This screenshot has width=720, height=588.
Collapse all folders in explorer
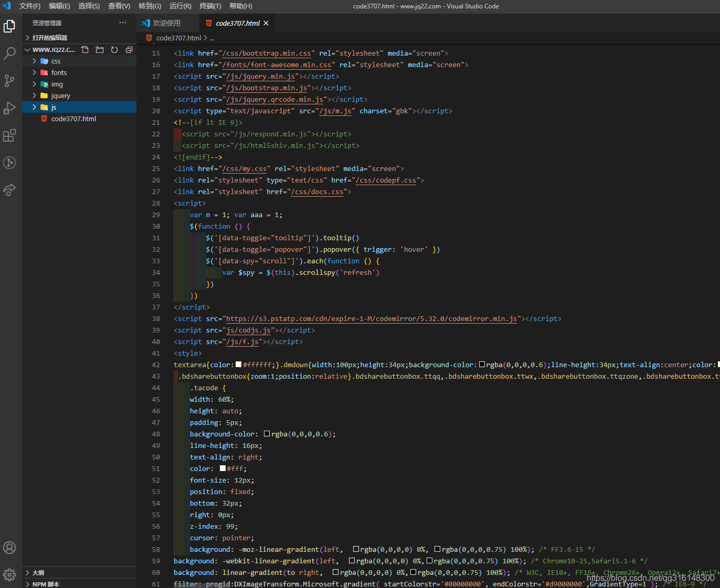click(129, 50)
